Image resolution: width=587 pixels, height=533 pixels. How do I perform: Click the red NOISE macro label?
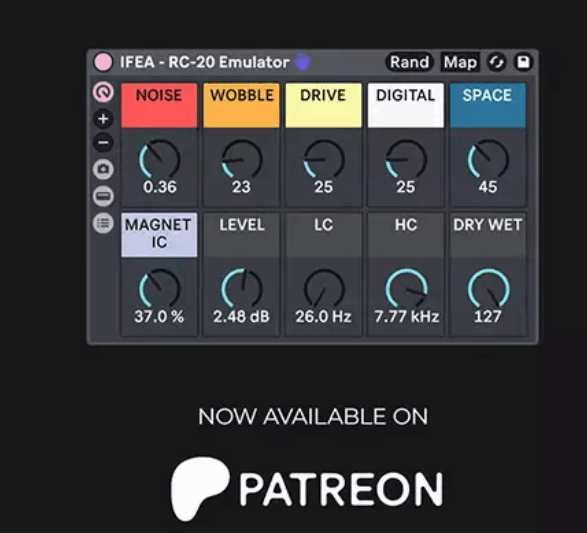(x=159, y=105)
